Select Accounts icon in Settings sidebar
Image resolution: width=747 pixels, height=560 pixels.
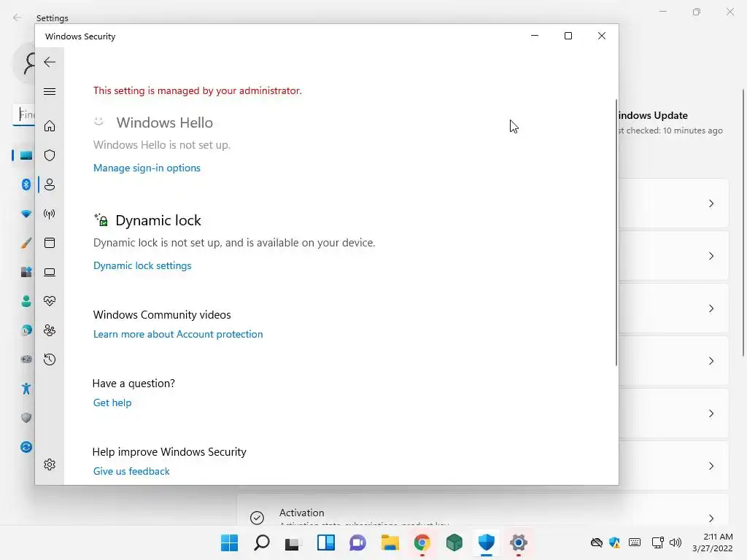(x=26, y=301)
